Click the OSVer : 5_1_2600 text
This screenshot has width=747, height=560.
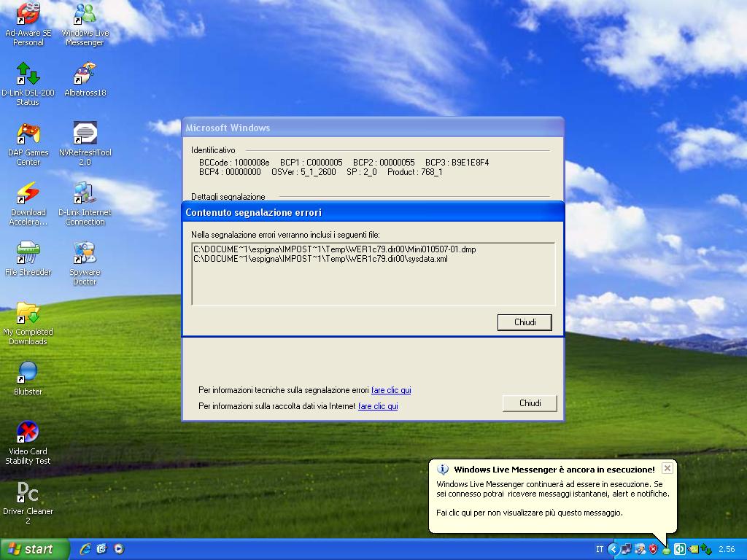click(303, 172)
